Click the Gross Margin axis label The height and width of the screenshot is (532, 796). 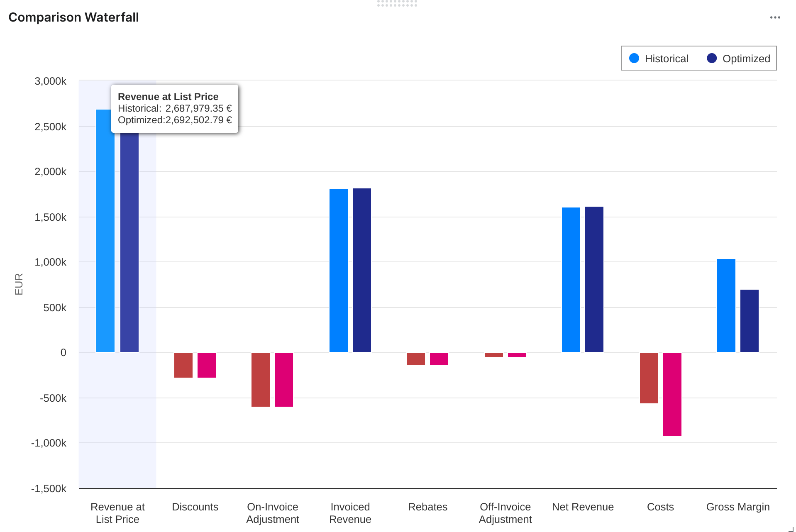(x=737, y=507)
